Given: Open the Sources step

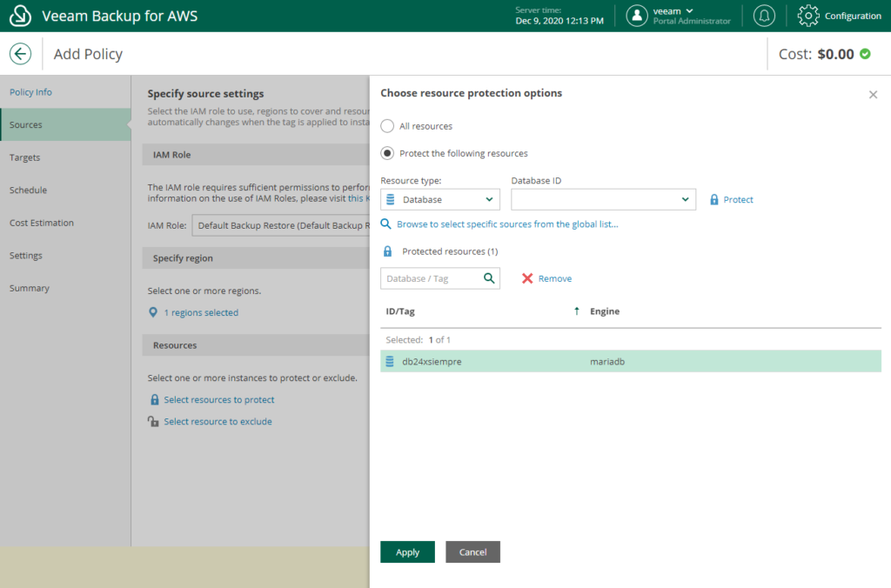Looking at the screenshot, I should (66, 125).
